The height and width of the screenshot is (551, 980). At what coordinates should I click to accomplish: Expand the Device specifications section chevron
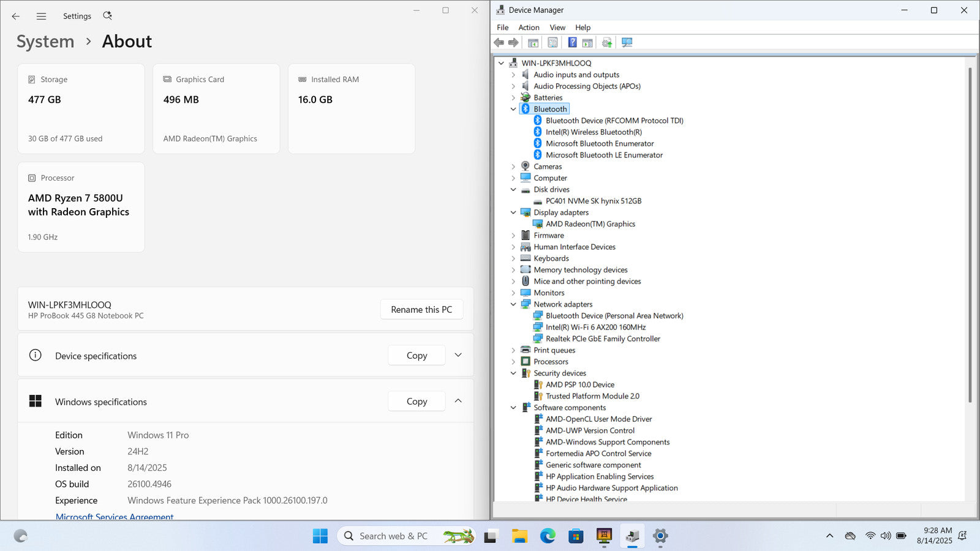458,355
